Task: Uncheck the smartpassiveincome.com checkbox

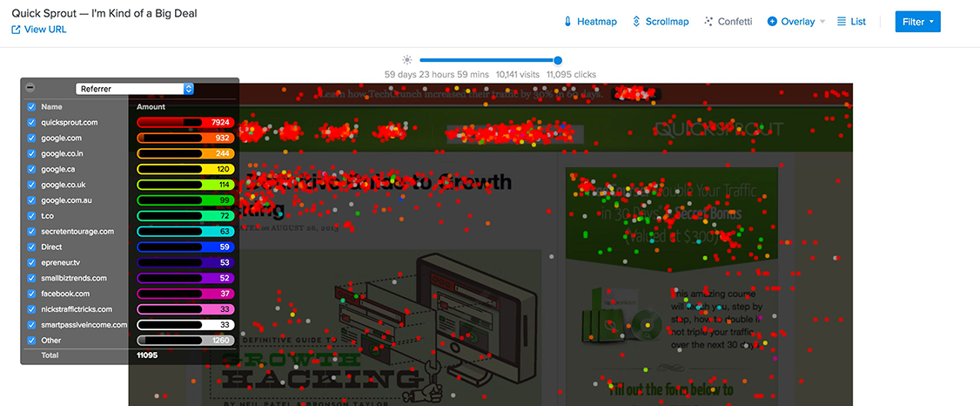Action: 31,325
